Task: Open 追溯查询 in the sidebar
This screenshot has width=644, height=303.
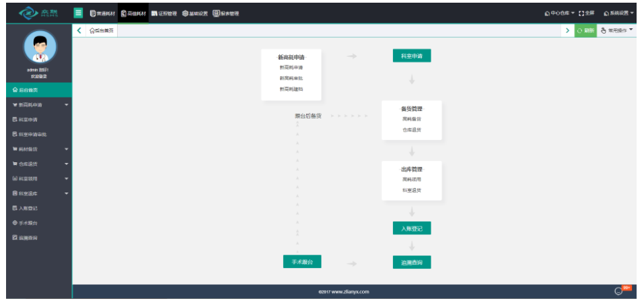Action: 39,238
